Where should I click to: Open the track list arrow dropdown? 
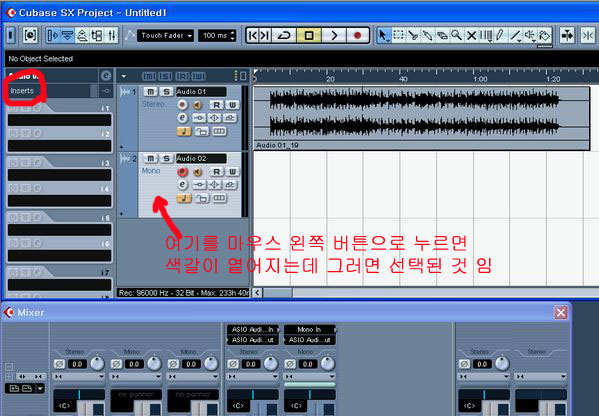click(123, 76)
